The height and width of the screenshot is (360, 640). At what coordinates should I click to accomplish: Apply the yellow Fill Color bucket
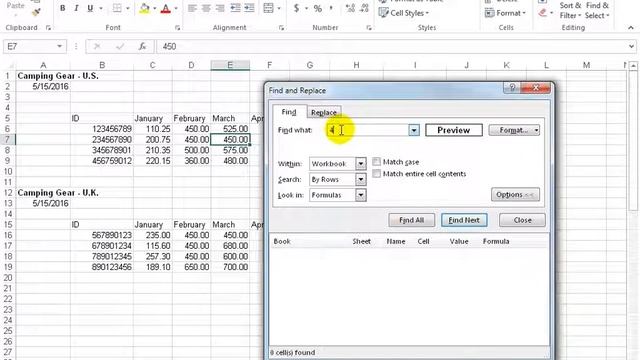[x=144, y=8]
